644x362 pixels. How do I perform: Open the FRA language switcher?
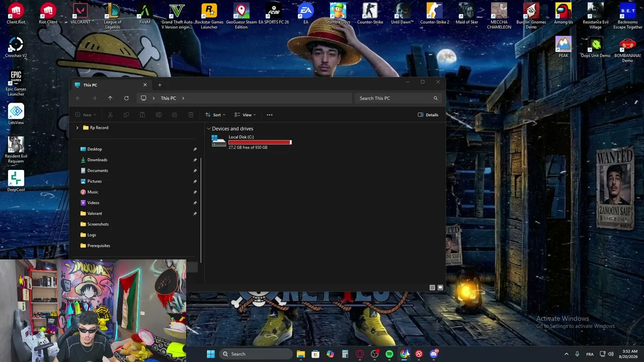point(590,354)
